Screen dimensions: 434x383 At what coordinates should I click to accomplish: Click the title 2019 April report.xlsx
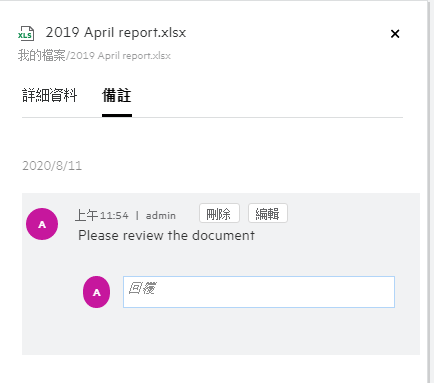click(x=116, y=33)
